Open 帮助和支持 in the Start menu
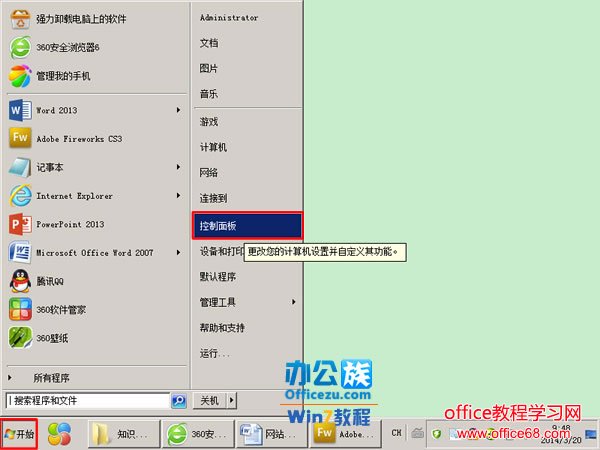The height and width of the screenshot is (450, 600). (x=222, y=328)
